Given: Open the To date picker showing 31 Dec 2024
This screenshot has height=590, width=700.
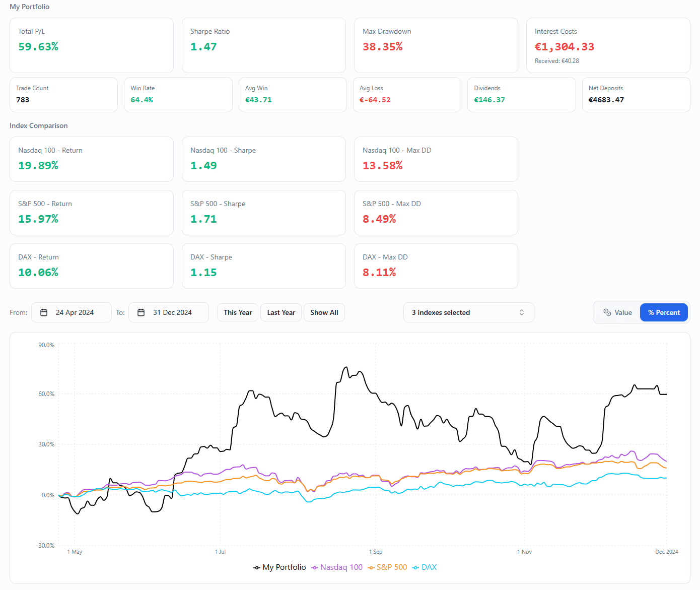Looking at the screenshot, I should 168,312.
